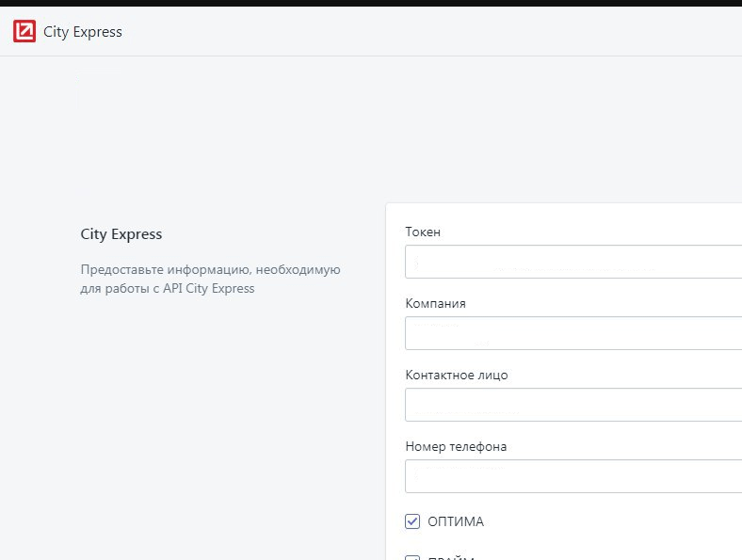Image resolution: width=742 pixels, height=560 pixels.
Task: Uncheck the ОПТИМА checkbox
Action: click(412, 521)
